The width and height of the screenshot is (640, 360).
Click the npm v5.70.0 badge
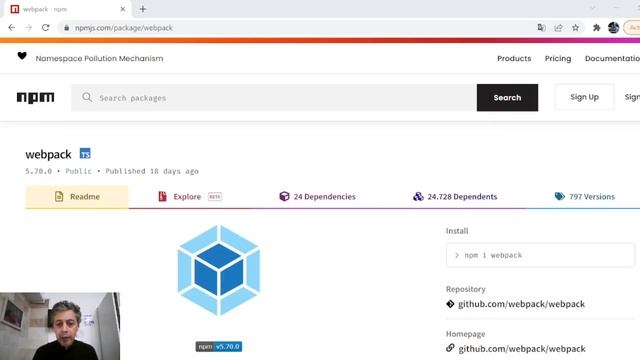219,347
